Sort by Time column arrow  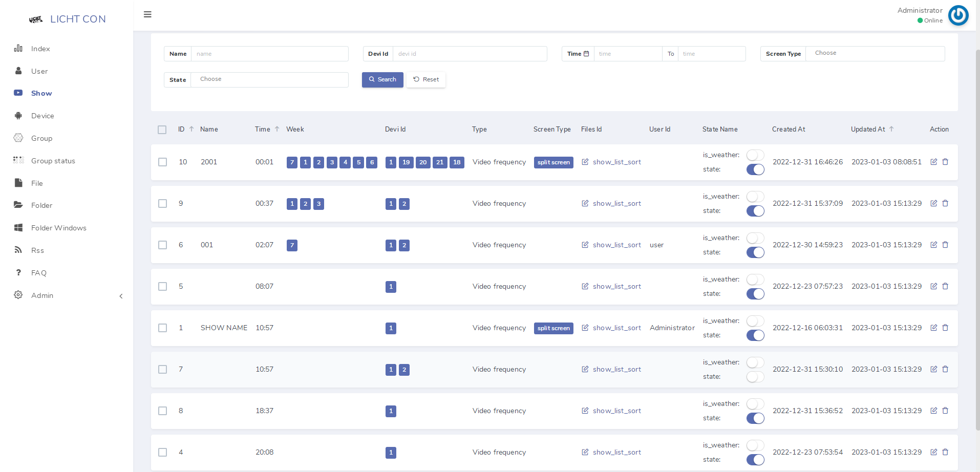(277, 129)
